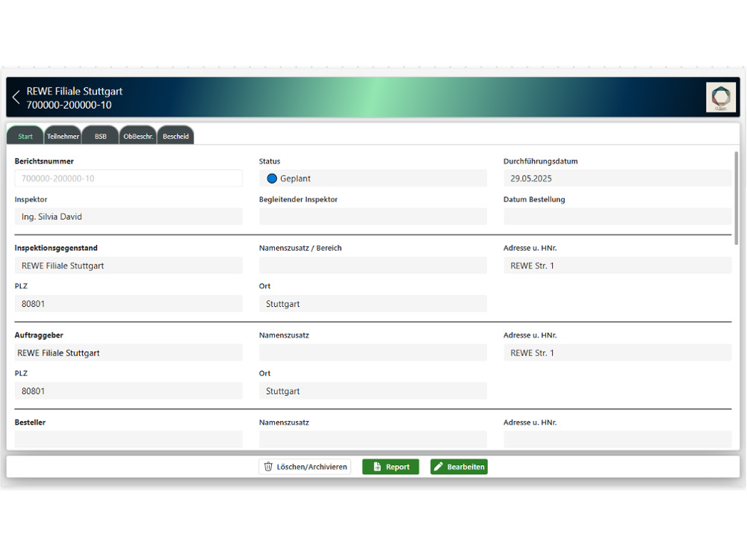Click the header number 700000-200000-10
Image resolution: width=747 pixels, height=560 pixels.
(x=69, y=105)
